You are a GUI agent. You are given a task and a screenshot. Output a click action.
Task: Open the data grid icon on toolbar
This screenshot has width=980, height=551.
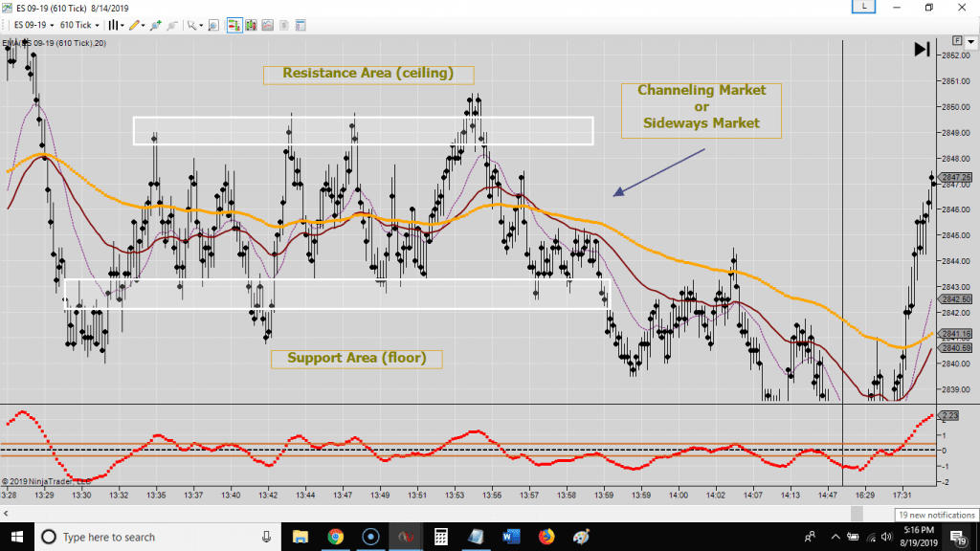(x=301, y=25)
